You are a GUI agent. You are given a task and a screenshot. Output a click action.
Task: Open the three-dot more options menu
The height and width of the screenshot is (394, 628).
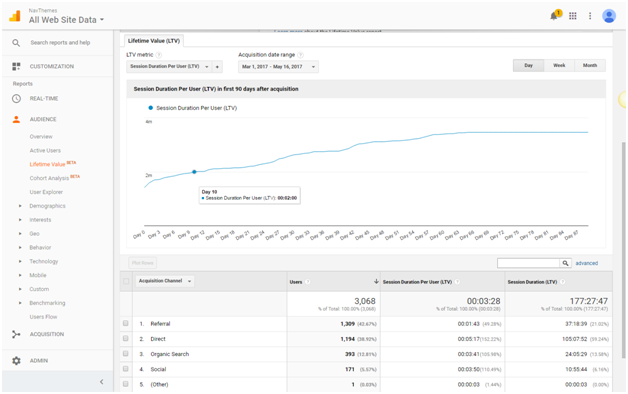(590, 16)
